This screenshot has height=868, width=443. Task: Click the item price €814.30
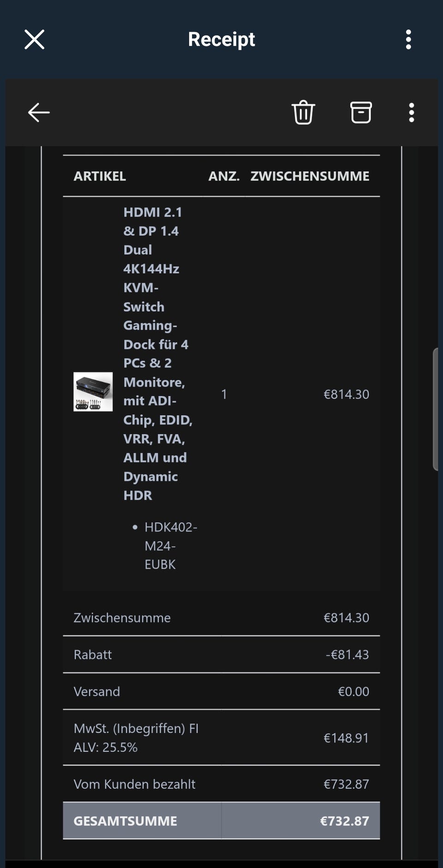(346, 394)
